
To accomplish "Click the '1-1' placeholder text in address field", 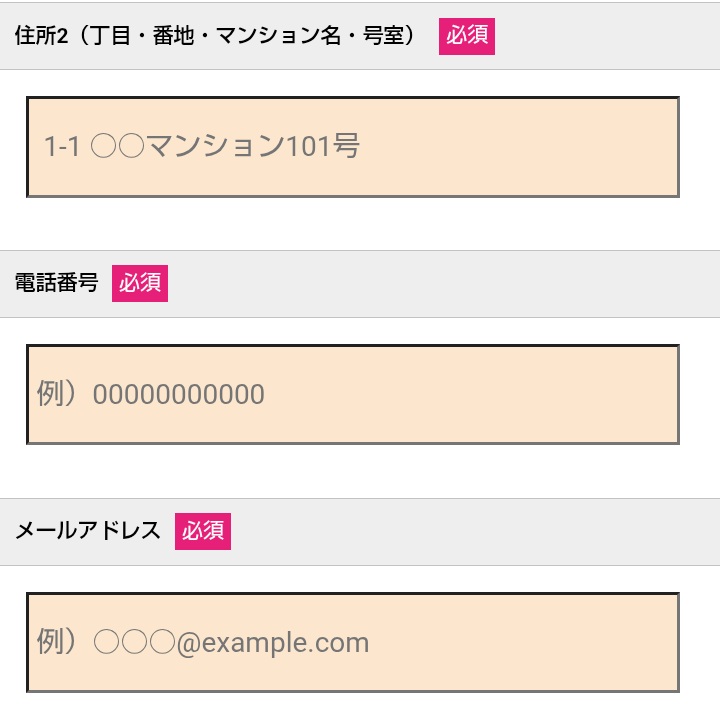I will point(62,148).
